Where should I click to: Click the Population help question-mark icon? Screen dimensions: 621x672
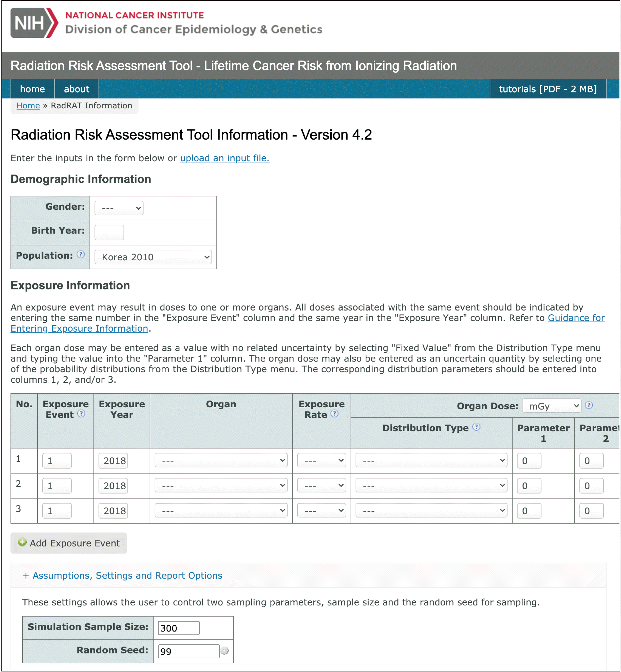[81, 254]
